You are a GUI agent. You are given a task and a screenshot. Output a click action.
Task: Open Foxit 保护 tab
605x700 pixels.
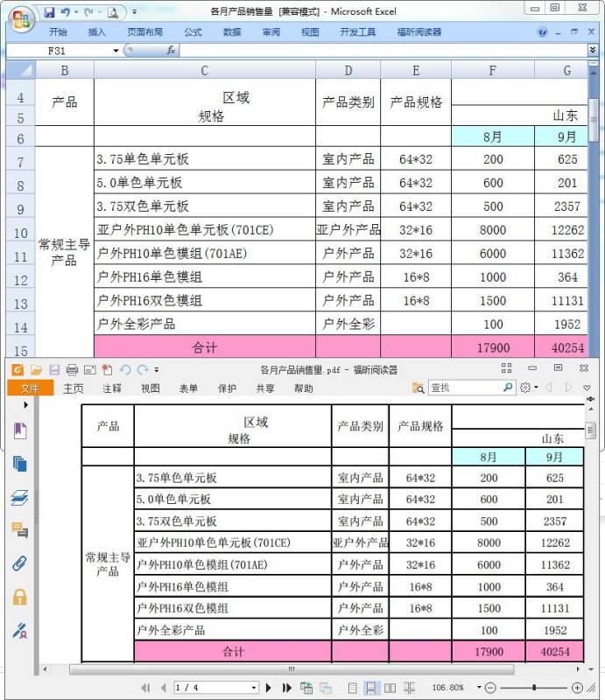click(228, 388)
